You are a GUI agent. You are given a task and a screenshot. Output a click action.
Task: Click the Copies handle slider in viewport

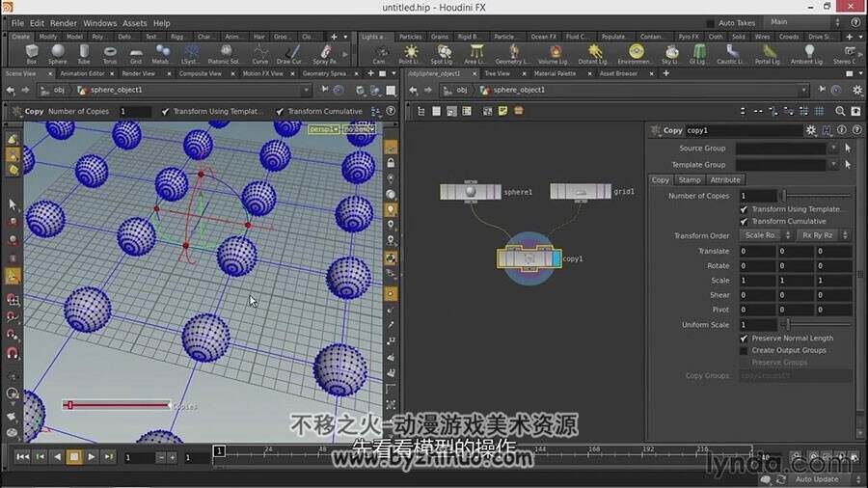click(116, 406)
